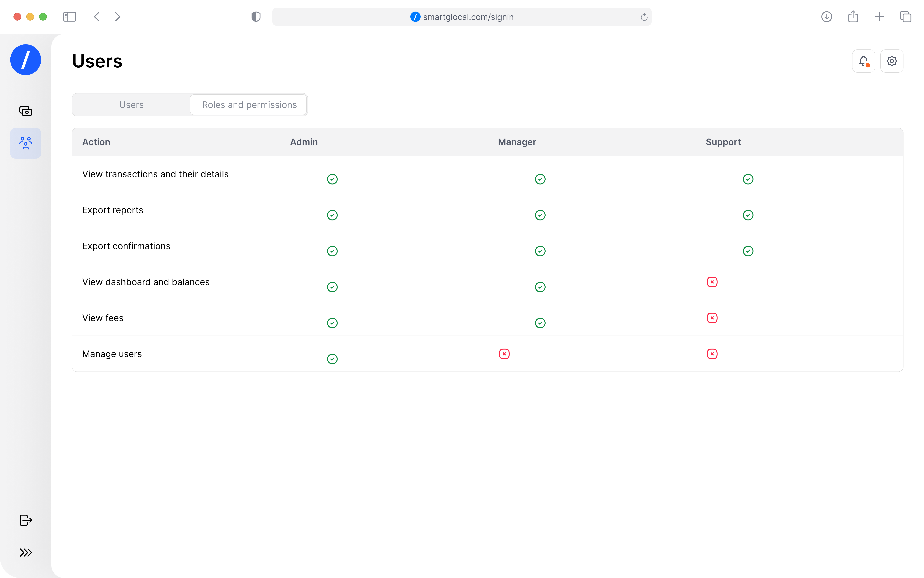924x578 pixels.
Task: Select 'Manage users' row label
Action: point(112,354)
